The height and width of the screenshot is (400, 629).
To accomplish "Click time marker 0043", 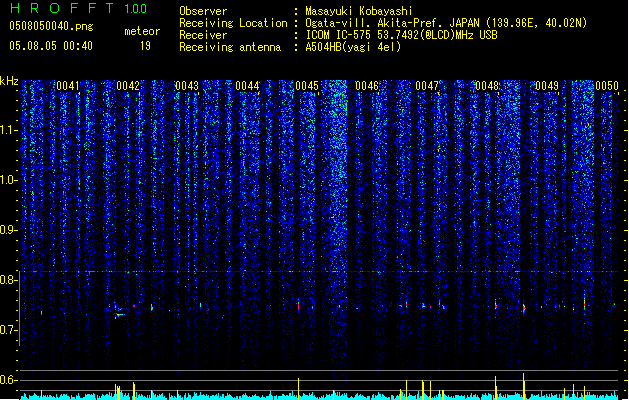I will [x=187, y=86].
